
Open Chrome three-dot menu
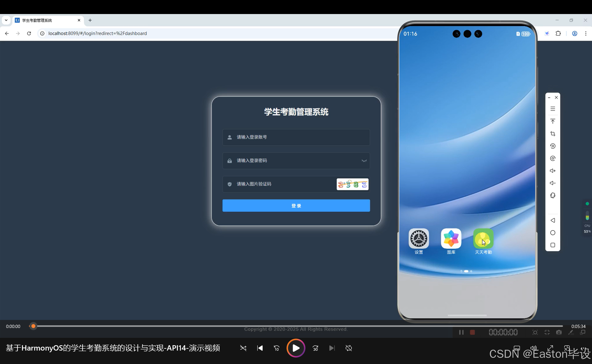click(586, 34)
